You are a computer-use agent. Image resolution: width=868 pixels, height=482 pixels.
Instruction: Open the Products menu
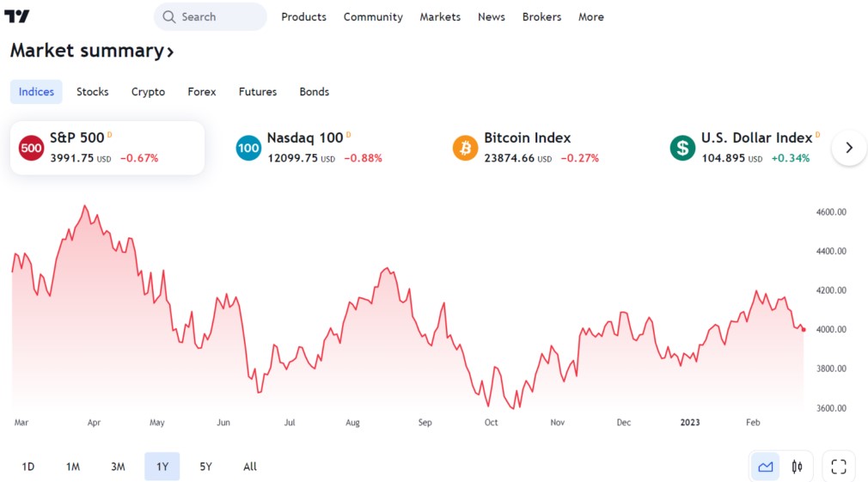pos(304,16)
